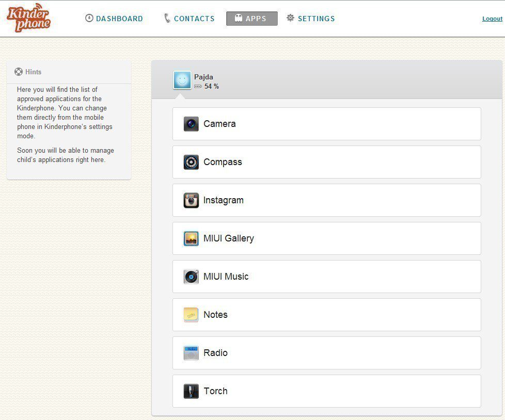Select the MIUI Music label
Image resolution: width=505 pixels, height=420 pixels.
(x=226, y=277)
